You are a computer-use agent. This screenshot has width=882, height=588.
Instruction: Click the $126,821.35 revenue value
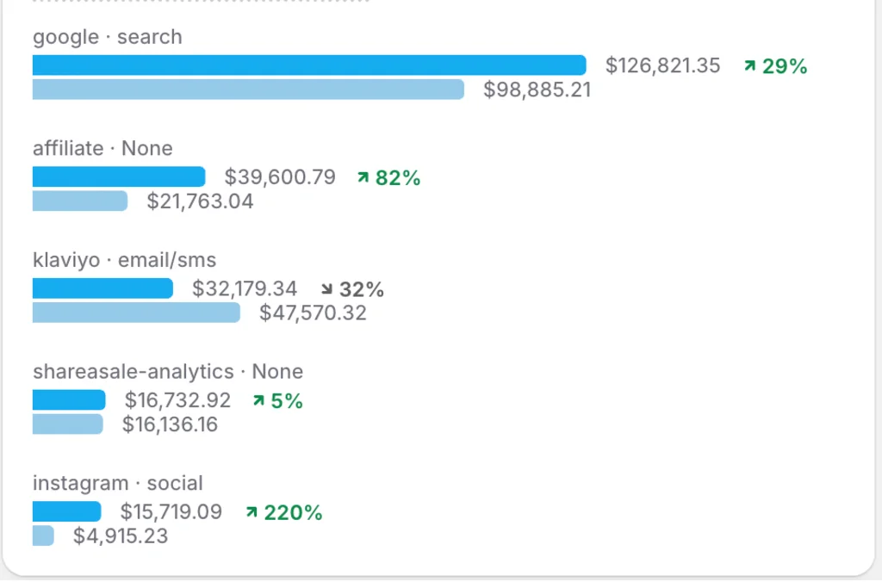[662, 65]
